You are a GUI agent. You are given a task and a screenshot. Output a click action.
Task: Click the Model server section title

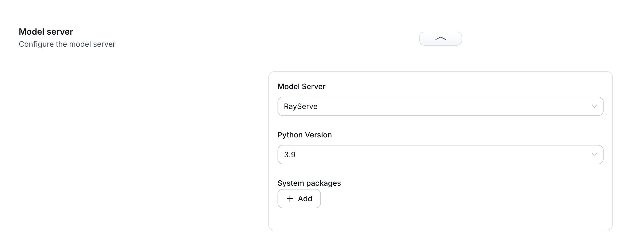coord(46,31)
